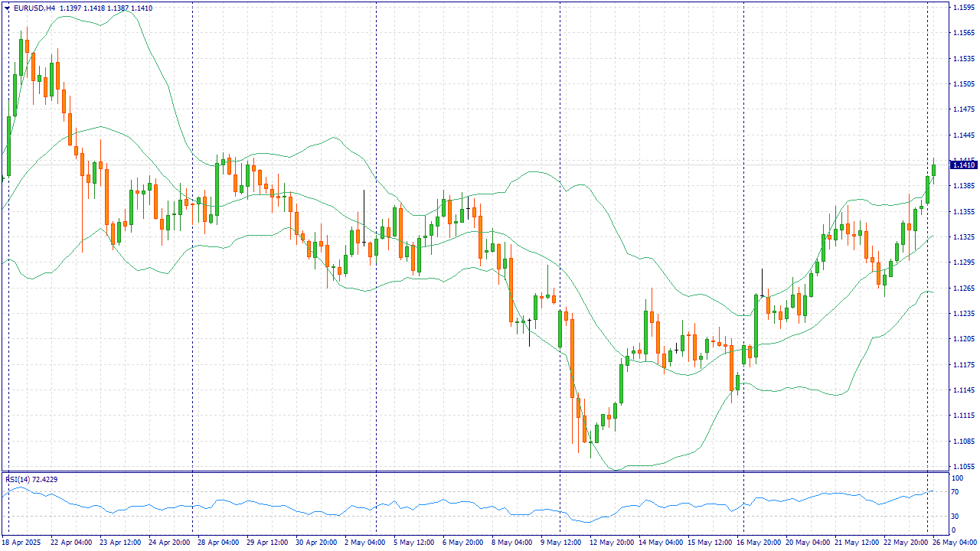Click the 20 May 04:00 time label
980x551 pixels.
pyautogui.click(x=807, y=543)
